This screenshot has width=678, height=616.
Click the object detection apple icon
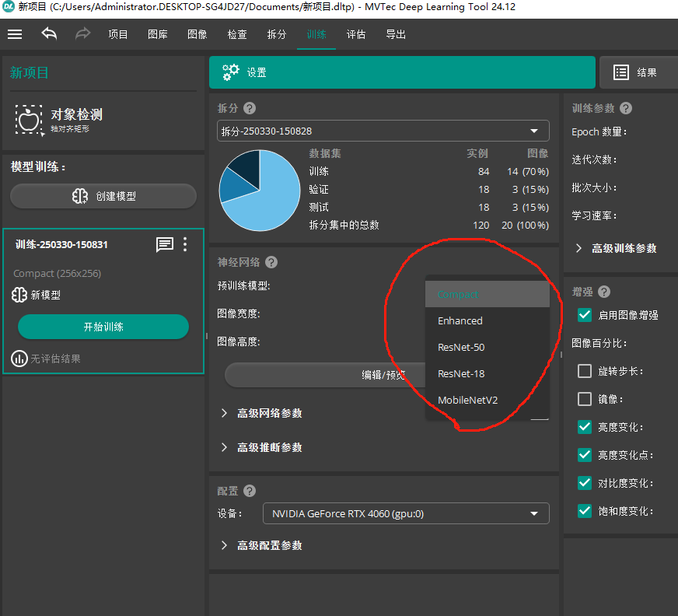(x=30, y=120)
